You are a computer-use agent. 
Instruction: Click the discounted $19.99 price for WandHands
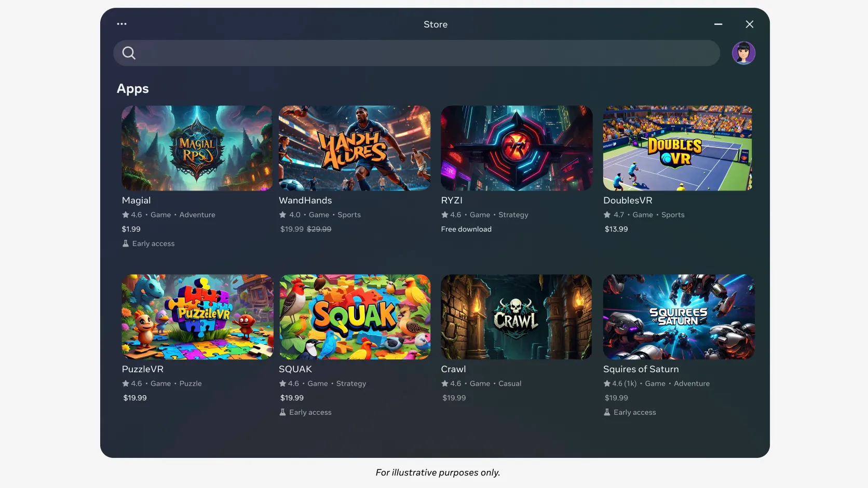[291, 229]
